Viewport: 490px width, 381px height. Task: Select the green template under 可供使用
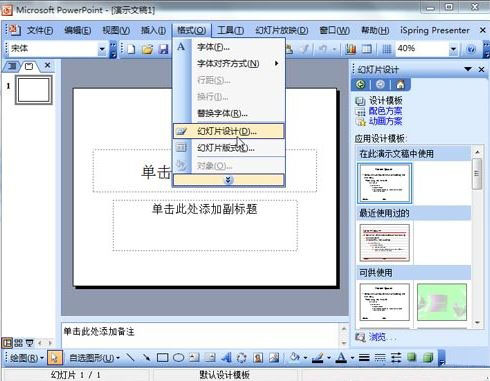tap(442, 302)
